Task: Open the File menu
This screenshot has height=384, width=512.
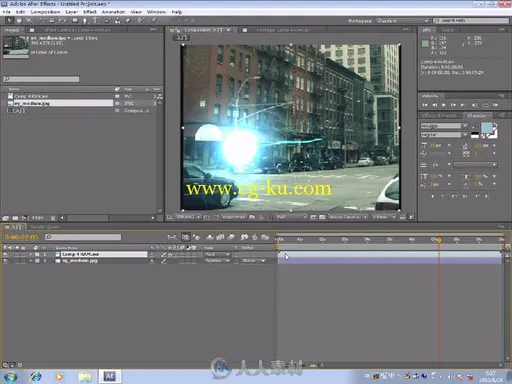Action: click(7, 12)
